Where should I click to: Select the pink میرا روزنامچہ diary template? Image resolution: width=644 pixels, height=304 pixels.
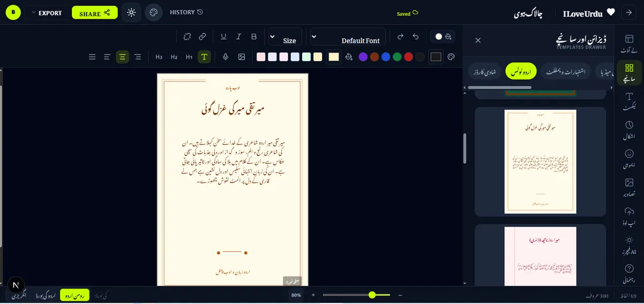point(540,256)
